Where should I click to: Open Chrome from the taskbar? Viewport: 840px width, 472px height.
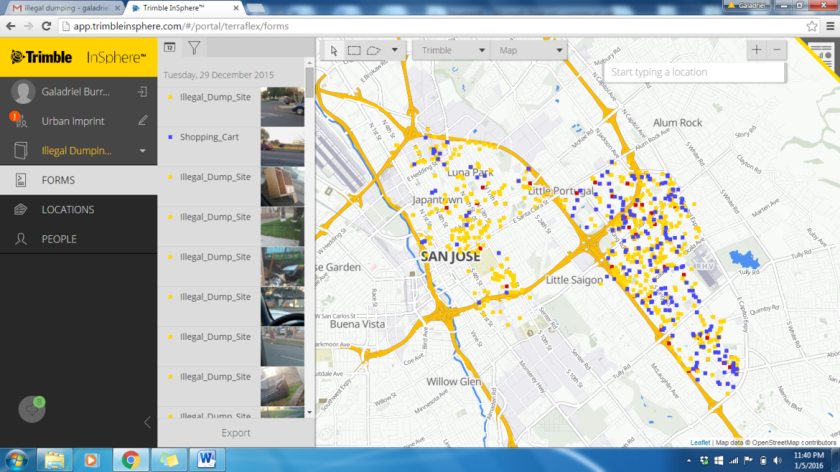point(130,460)
